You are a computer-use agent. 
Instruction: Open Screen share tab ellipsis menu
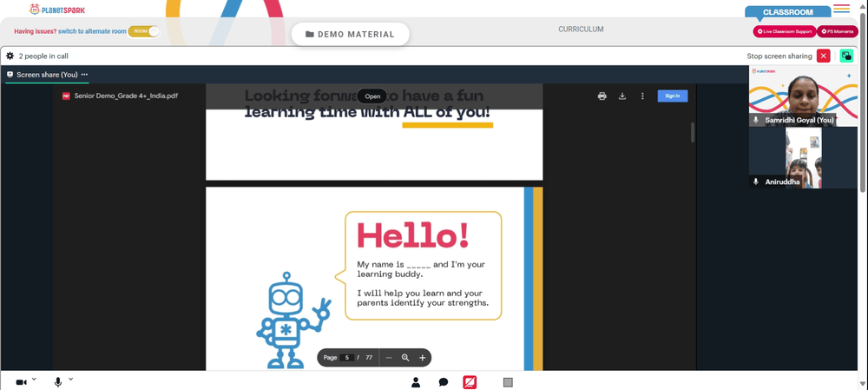point(84,74)
